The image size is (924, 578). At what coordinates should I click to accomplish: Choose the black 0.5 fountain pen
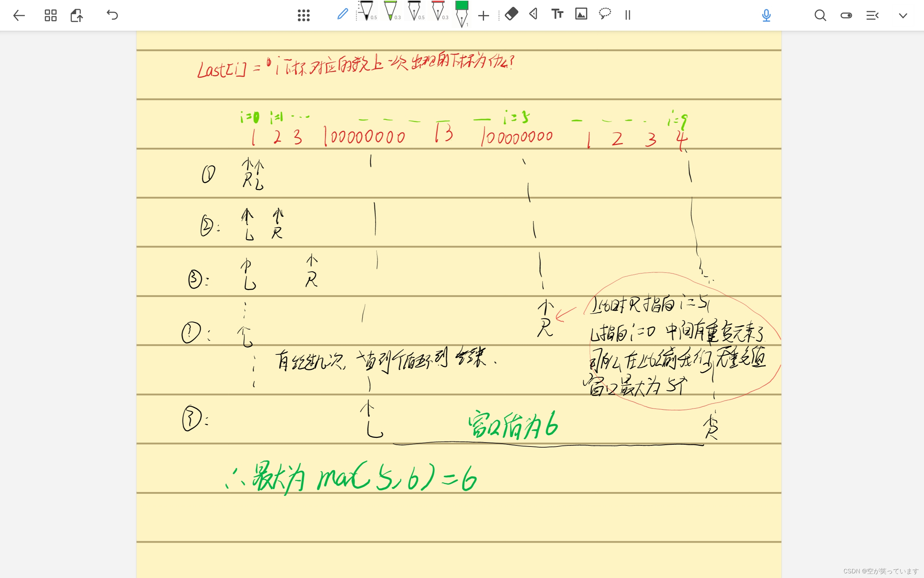415,11
